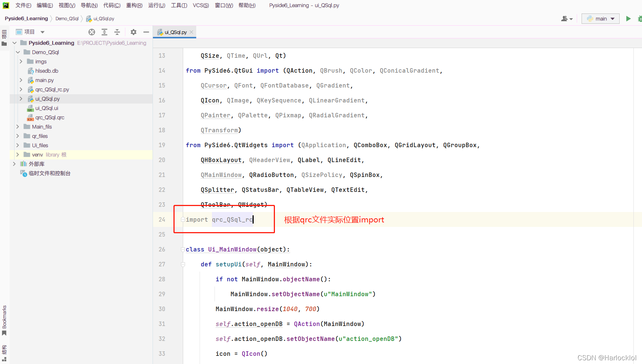Open the 重构(R) menu

click(134, 5)
